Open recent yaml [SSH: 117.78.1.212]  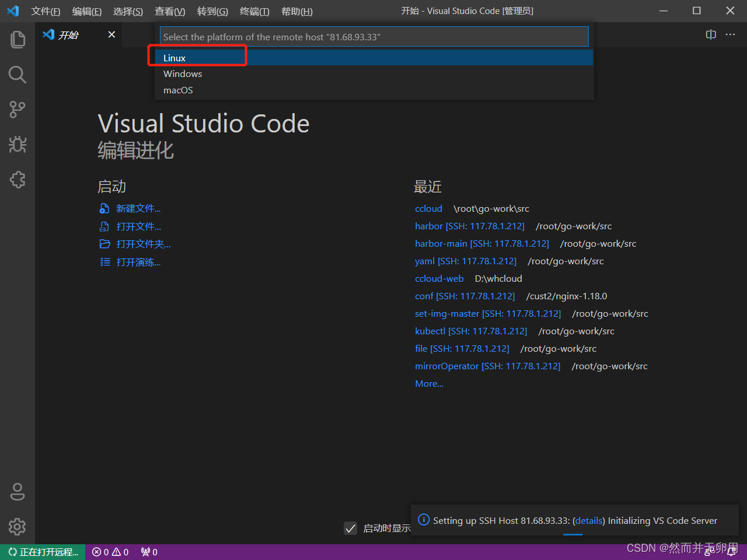pyautogui.click(x=466, y=261)
